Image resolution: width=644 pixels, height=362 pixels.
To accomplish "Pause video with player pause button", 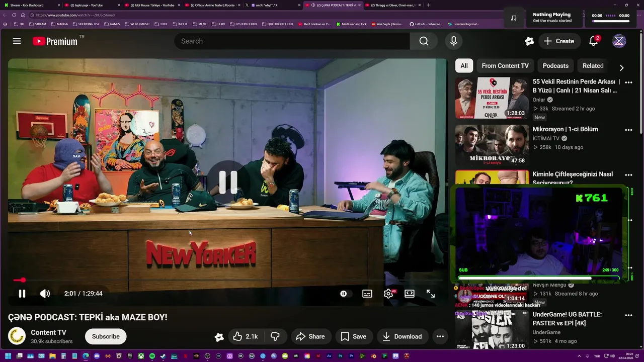I will point(22,294).
